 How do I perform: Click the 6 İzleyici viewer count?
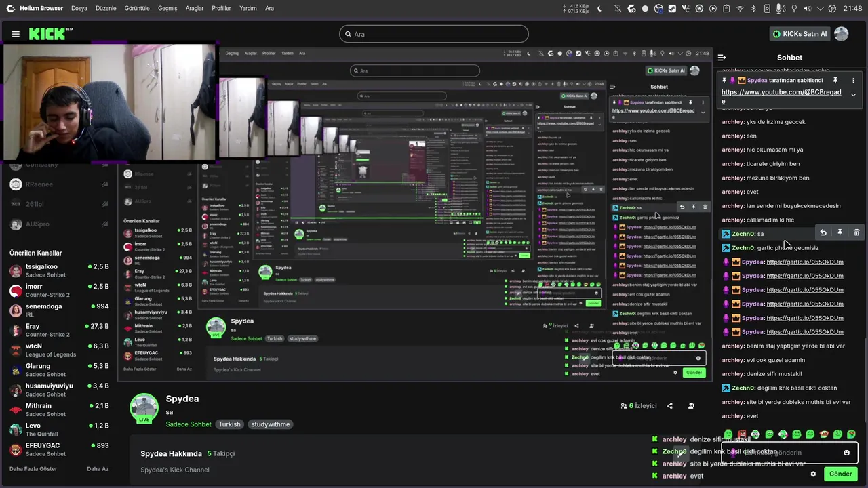tap(639, 406)
